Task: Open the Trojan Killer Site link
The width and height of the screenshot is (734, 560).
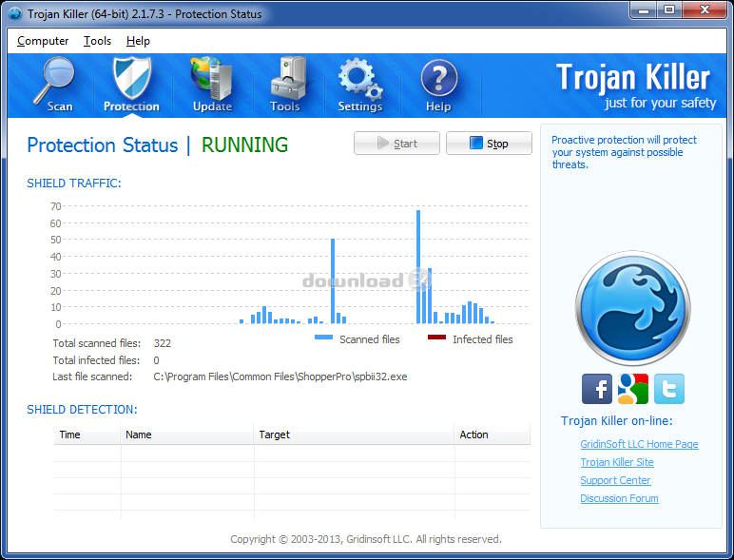Action: tap(616, 462)
